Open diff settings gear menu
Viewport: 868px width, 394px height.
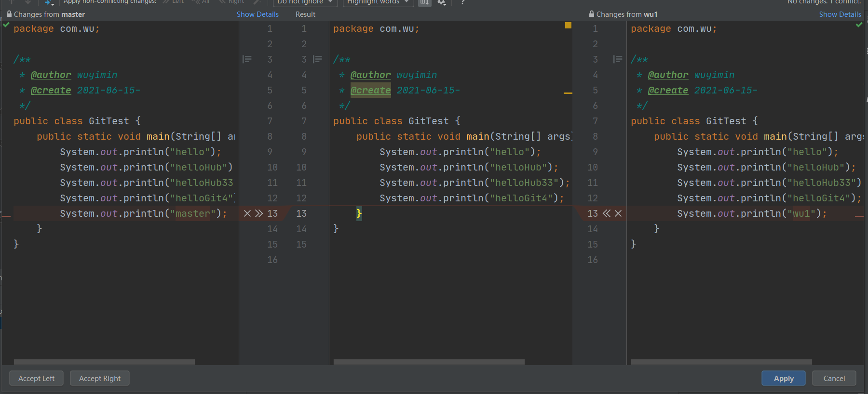pos(442,2)
